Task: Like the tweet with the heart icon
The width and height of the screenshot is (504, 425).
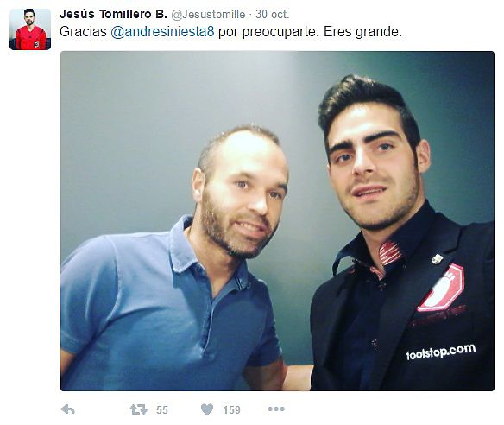Action: tap(207, 409)
